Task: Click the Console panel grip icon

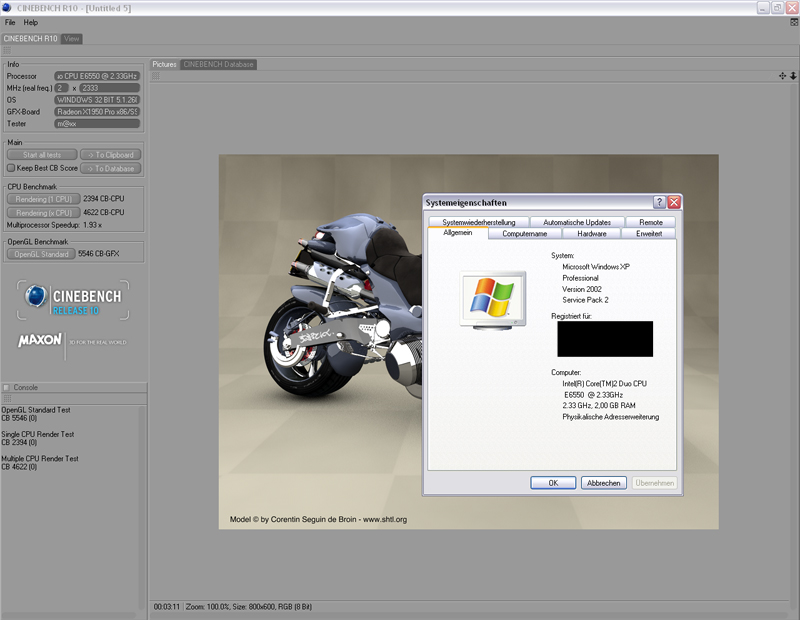Action: click(7, 399)
